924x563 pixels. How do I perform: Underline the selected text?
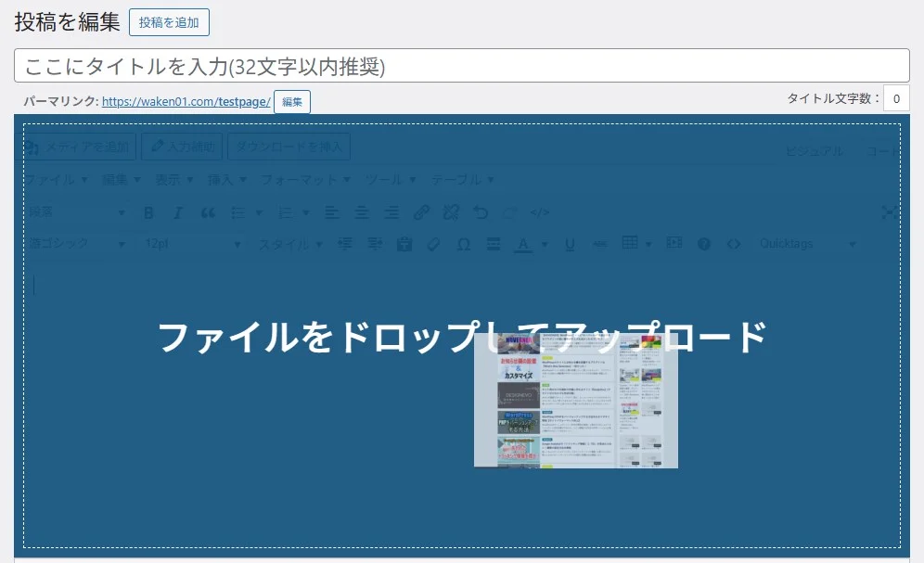(570, 244)
